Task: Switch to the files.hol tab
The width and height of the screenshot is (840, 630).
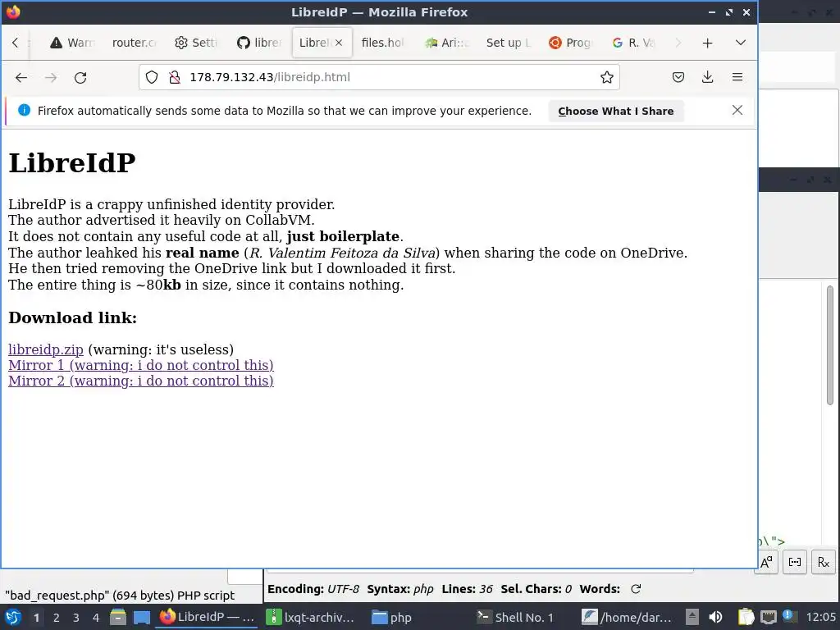Action: point(383,43)
